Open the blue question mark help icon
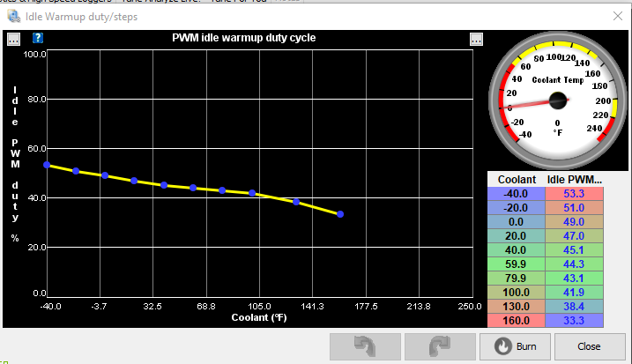This screenshot has height=364, width=632. (x=38, y=38)
